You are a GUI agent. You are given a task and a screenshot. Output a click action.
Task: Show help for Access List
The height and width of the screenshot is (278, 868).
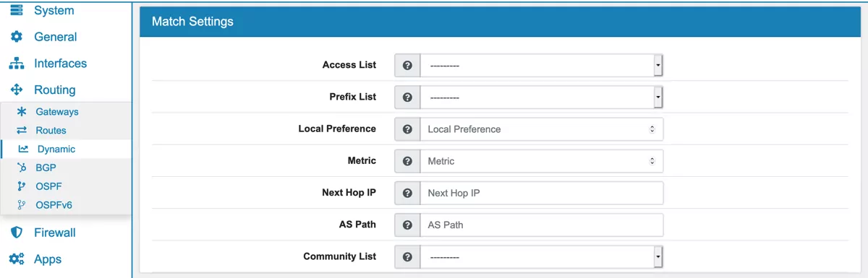tap(407, 65)
